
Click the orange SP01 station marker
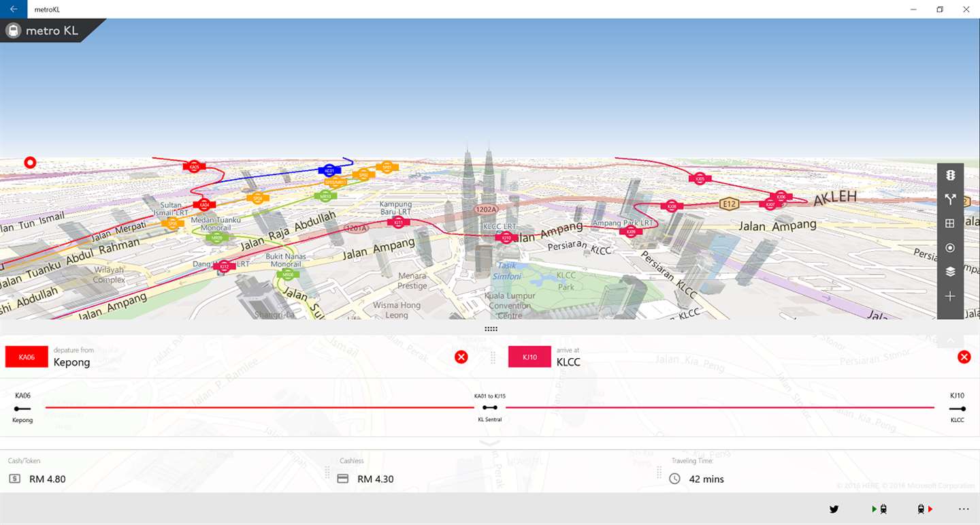(387, 166)
